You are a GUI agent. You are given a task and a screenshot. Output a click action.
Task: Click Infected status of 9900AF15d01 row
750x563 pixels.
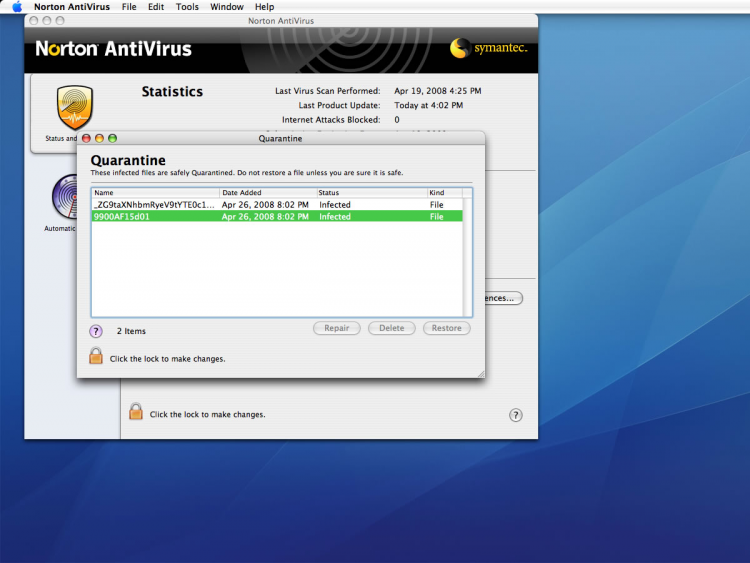coord(335,217)
